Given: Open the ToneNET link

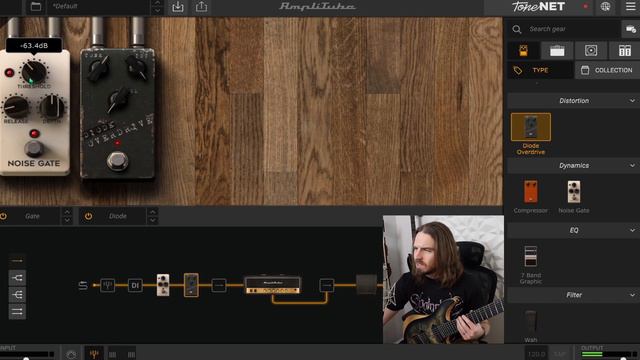Looking at the screenshot, I should pos(538,7).
